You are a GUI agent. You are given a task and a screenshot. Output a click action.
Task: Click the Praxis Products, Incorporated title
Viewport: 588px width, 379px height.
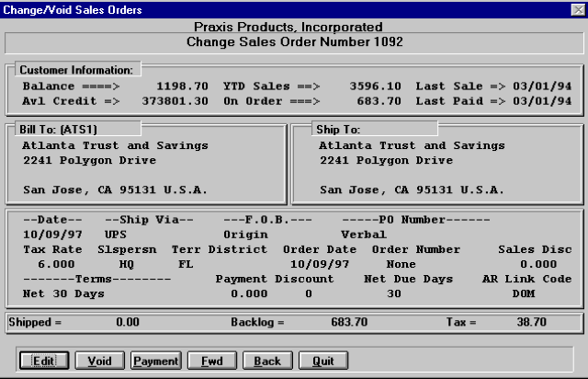(288, 27)
